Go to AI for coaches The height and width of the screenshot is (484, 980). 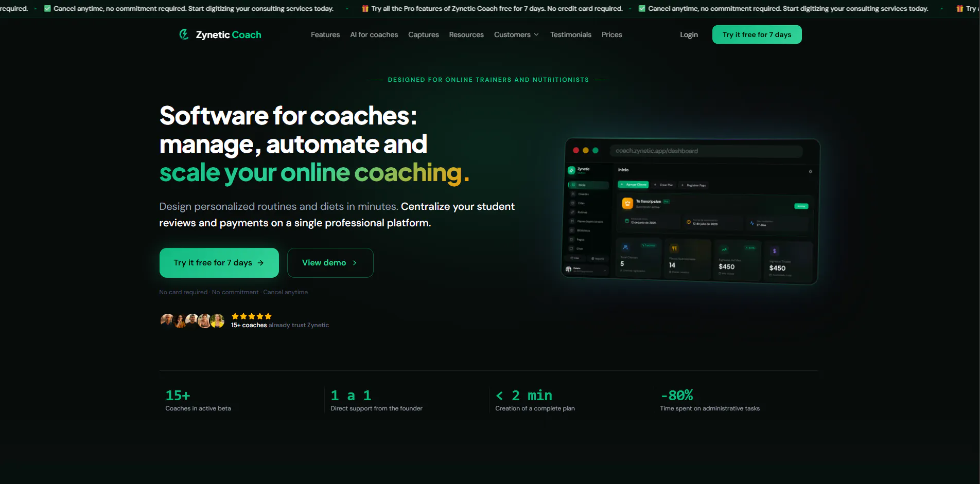374,34
